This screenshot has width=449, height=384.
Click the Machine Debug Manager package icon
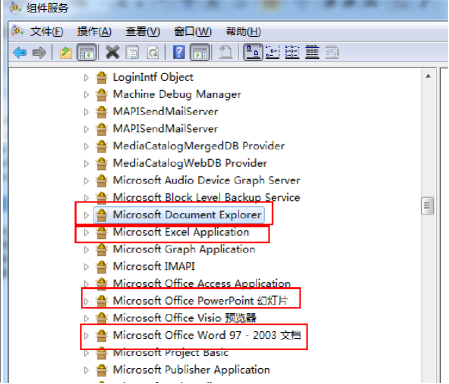tap(101, 95)
